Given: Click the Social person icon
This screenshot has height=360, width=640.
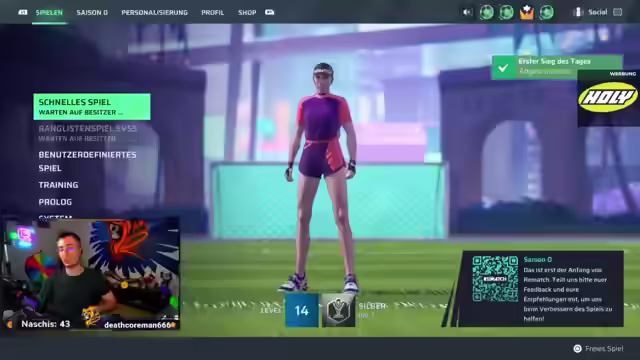Looking at the screenshot, I should click(578, 12).
